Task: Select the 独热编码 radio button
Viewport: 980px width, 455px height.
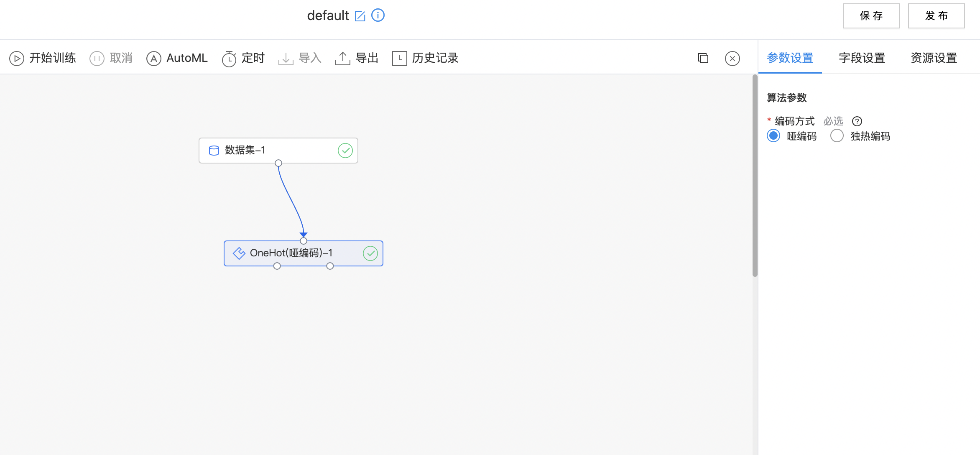Action: [x=837, y=136]
